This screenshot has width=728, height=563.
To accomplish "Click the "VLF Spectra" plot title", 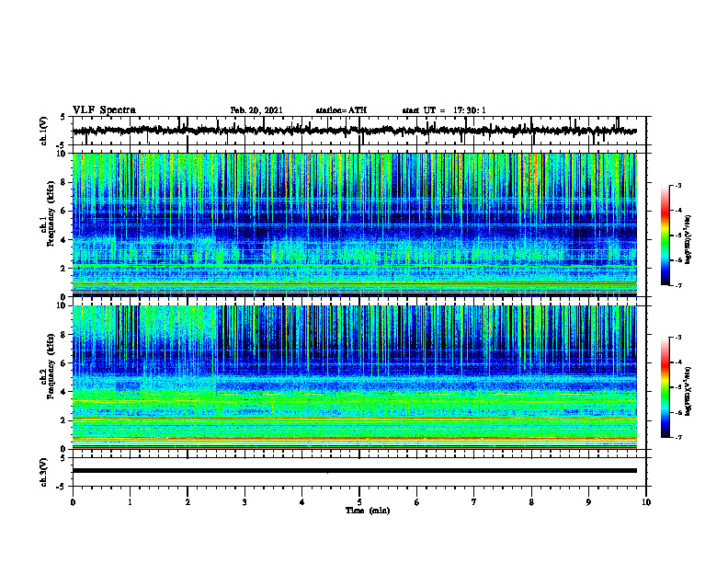I will click(x=104, y=110).
